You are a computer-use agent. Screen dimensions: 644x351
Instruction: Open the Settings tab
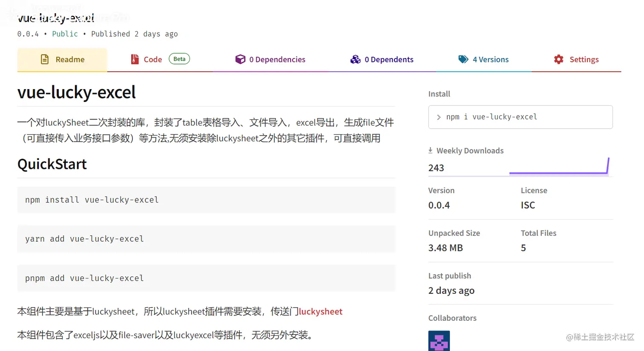tap(584, 59)
